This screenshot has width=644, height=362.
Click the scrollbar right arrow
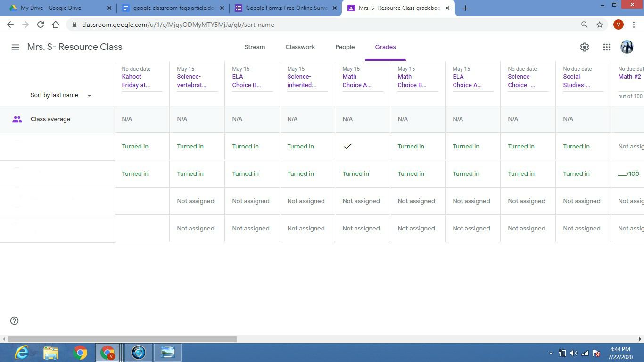pyautogui.click(x=640, y=339)
